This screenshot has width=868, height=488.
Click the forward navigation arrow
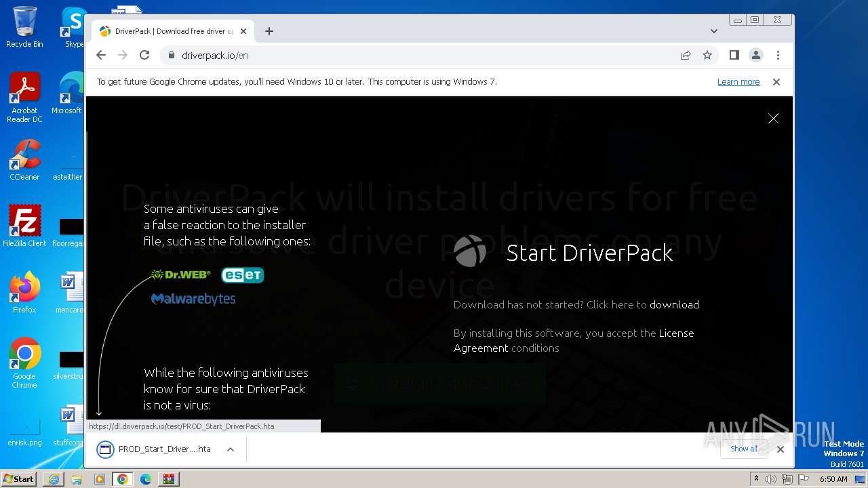click(123, 56)
